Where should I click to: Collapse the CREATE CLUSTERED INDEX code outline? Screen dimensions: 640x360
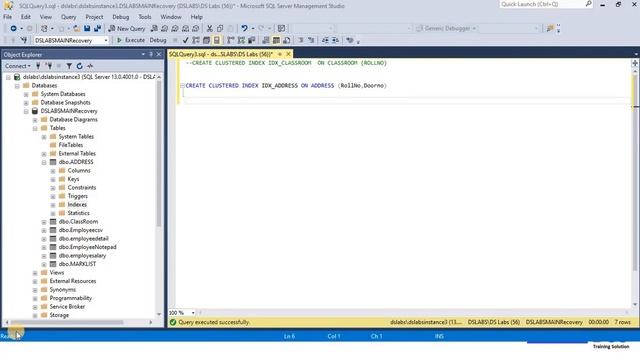(x=182, y=86)
